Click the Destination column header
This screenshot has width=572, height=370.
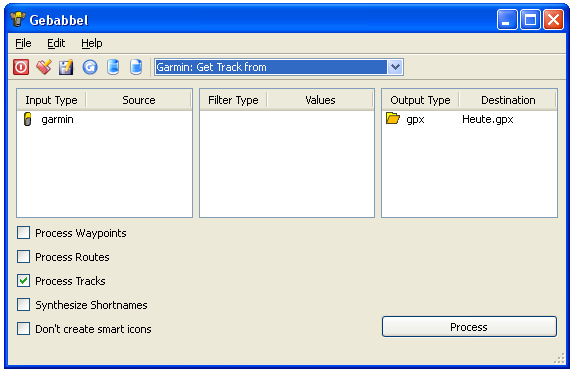pyautogui.click(x=508, y=100)
